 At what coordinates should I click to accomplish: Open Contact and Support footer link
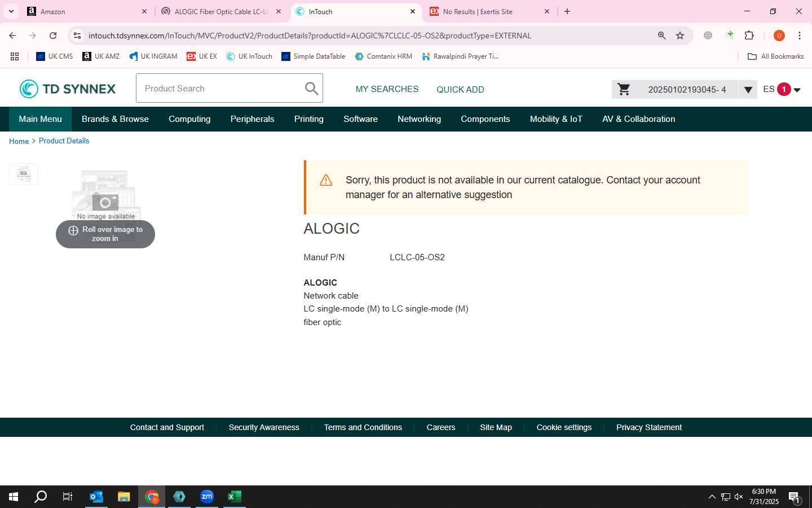coord(167,427)
